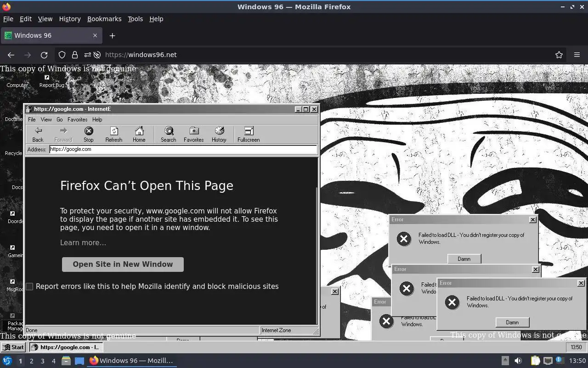
Task: Close the Windows 96 tab
Action: [95, 35]
